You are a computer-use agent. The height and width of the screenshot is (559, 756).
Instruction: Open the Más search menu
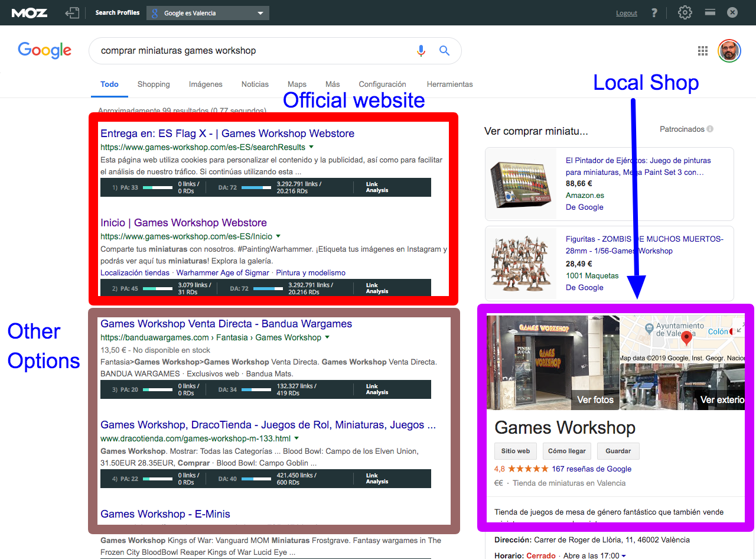coord(333,84)
